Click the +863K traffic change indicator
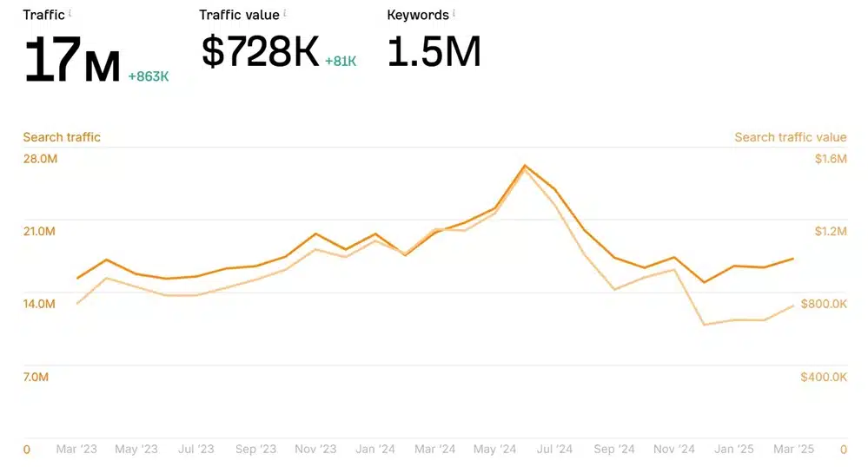Image resolution: width=868 pixels, height=467 pixels. point(148,76)
